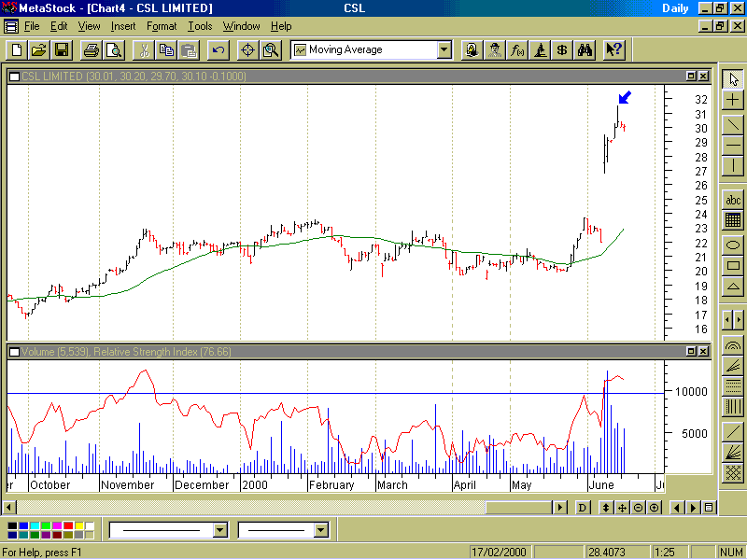747x560 pixels.
Task: Open the Moving Average indicator dropdown
Action: click(x=444, y=49)
